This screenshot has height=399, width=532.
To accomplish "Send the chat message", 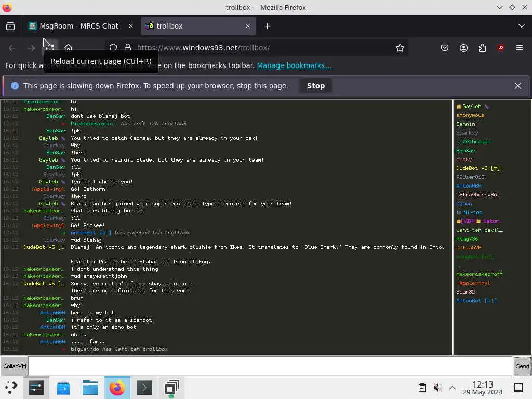I will (522, 366).
